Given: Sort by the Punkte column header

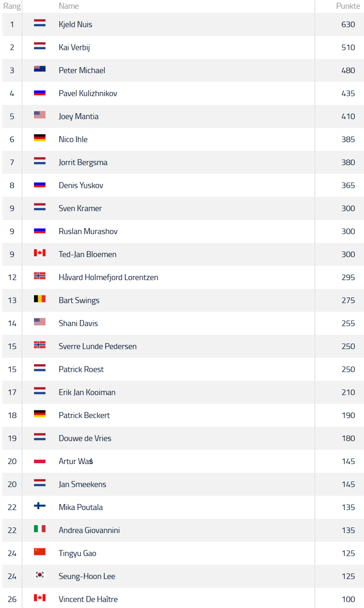Looking at the screenshot, I should [348, 6].
